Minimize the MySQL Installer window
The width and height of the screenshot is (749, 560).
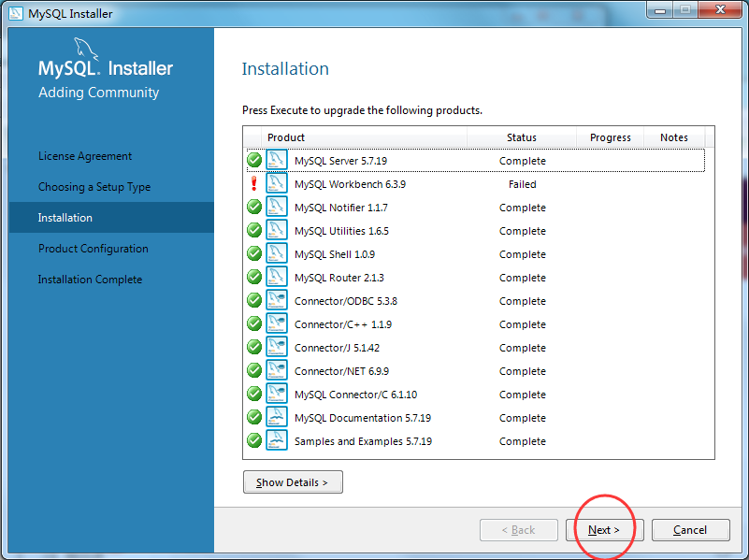click(x=660, y=9)
